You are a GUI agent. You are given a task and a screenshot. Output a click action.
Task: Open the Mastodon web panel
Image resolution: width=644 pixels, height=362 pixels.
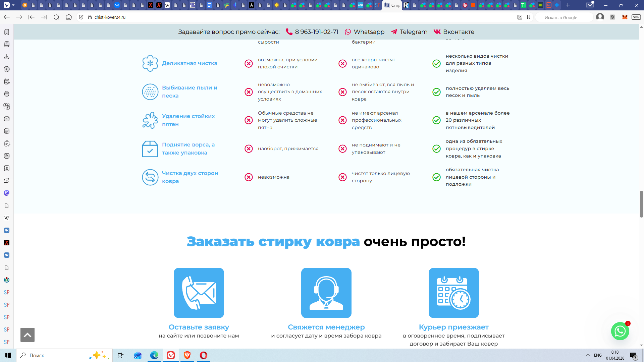pyautogui.click(x=7, y=193)
